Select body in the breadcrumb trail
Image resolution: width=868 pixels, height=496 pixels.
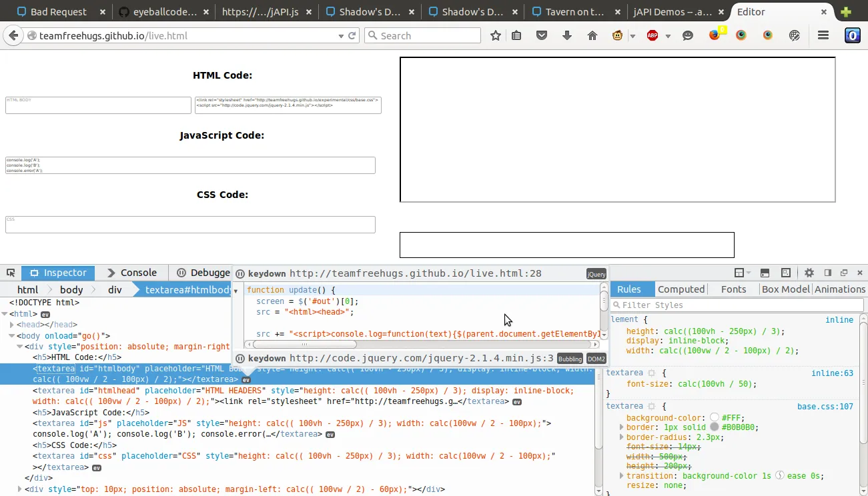tap(71, 290)
